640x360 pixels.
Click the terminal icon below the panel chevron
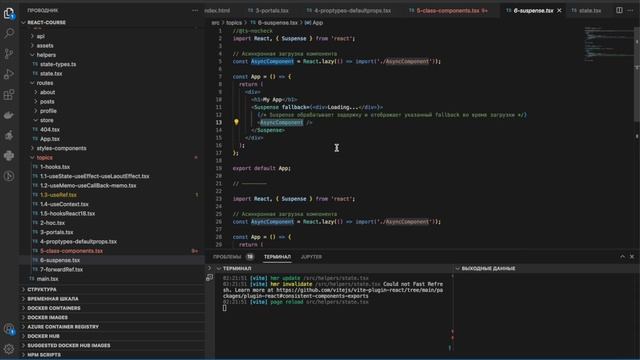coord(209,278)
